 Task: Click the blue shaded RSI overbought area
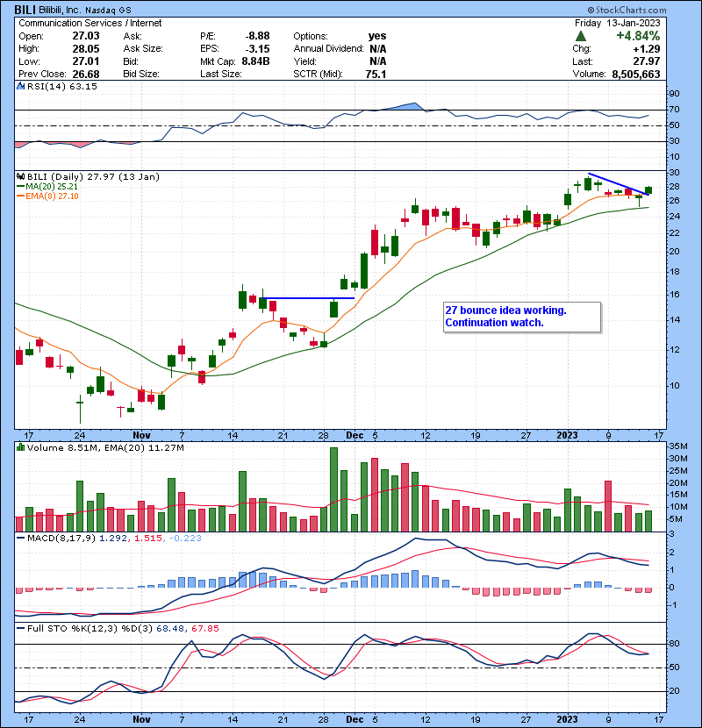409,107
